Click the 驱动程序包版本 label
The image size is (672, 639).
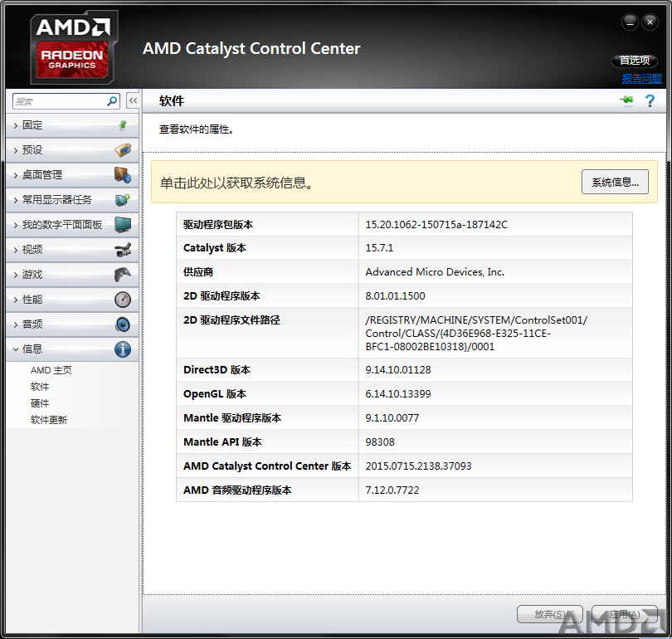point(218,224)
